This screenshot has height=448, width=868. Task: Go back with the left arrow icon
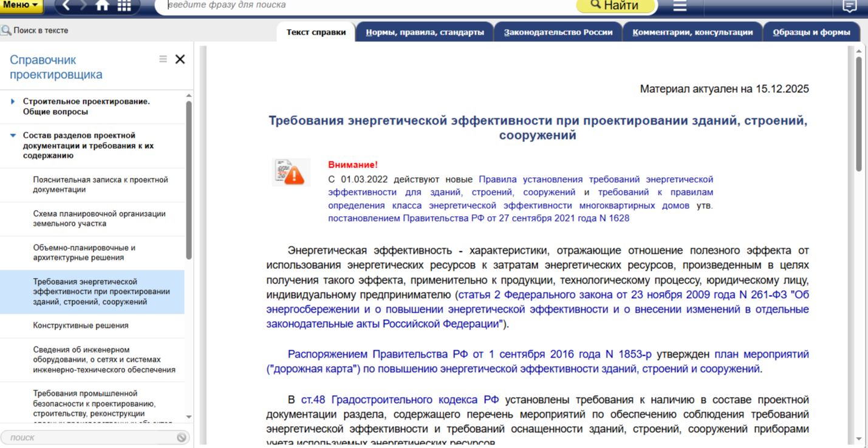pyautogui.click(x=67, y=6)
